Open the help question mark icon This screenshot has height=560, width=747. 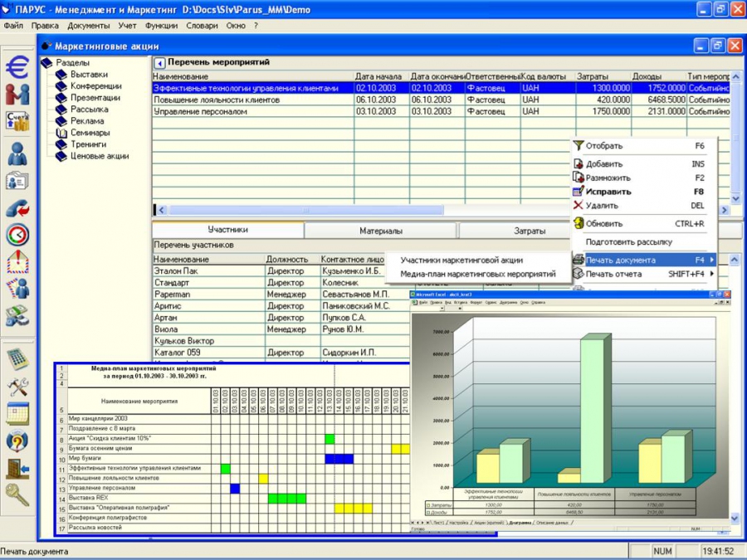tap(17, 441)
